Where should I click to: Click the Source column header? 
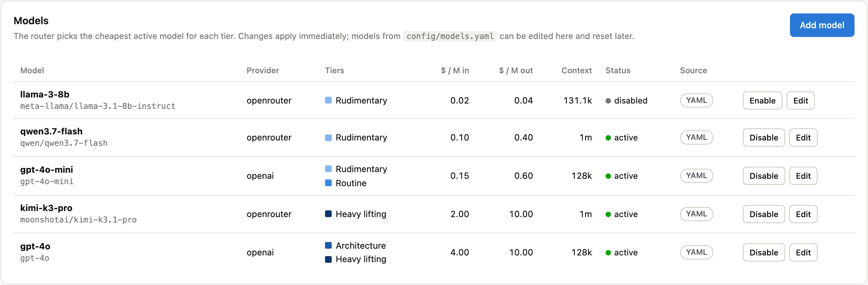pos(693,71)
